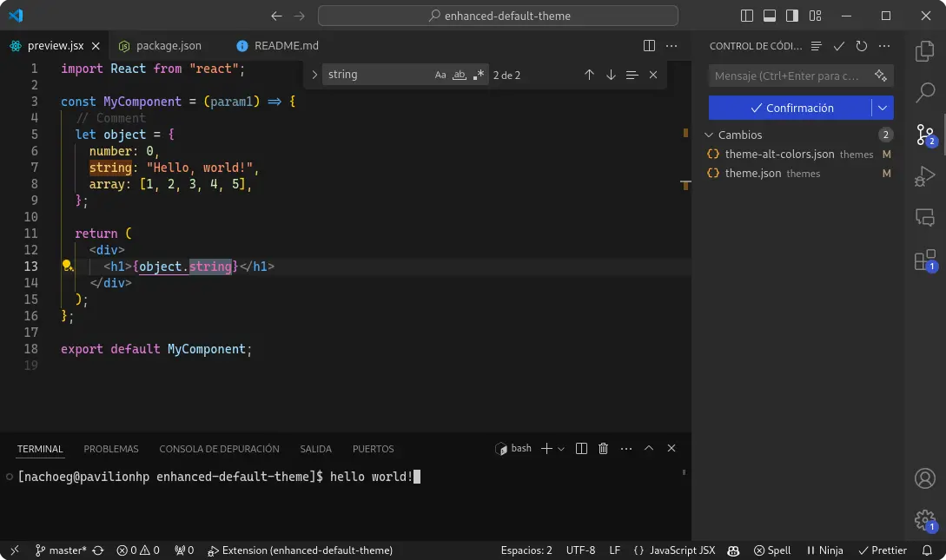Toggle Match Case in find widget
The width and height of the screenshot is (946, 560).
coord(440,75)
